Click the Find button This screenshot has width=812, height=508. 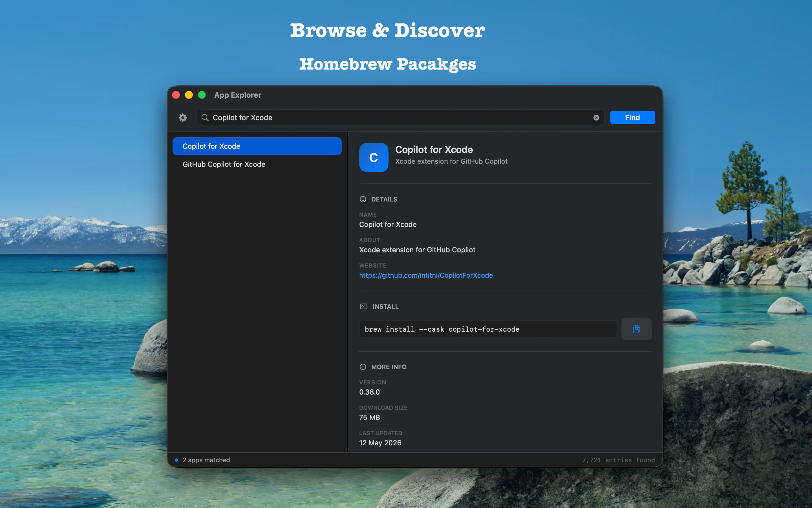[x=632, y=118]
